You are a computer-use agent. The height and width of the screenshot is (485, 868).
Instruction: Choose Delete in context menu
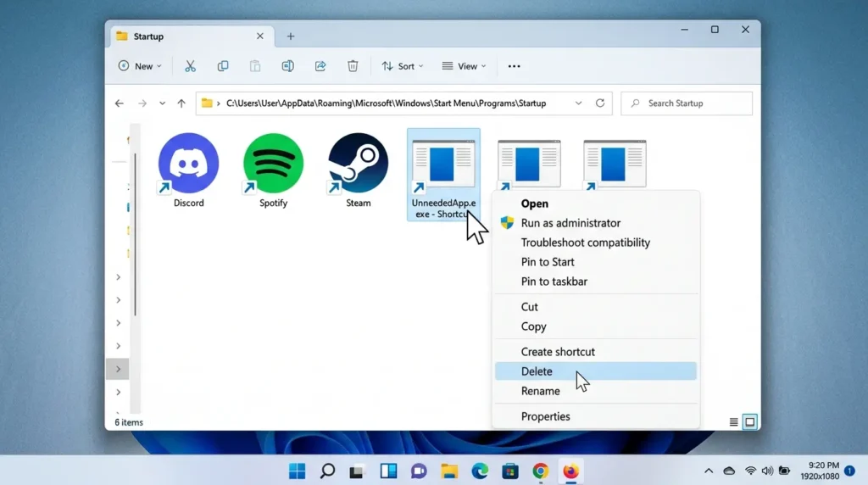click(596, 371)
